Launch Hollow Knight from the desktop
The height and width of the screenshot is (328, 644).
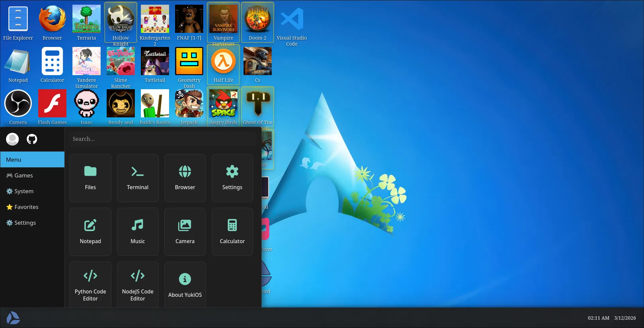click(120, 19)
